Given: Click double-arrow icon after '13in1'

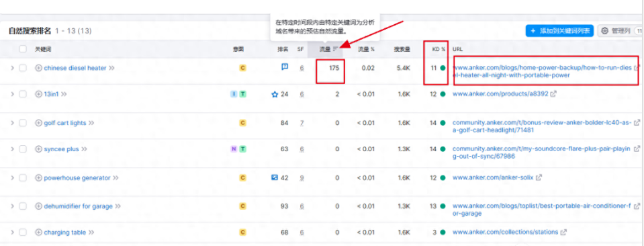Looking at the screenshot, I should [x=64, y=94].
